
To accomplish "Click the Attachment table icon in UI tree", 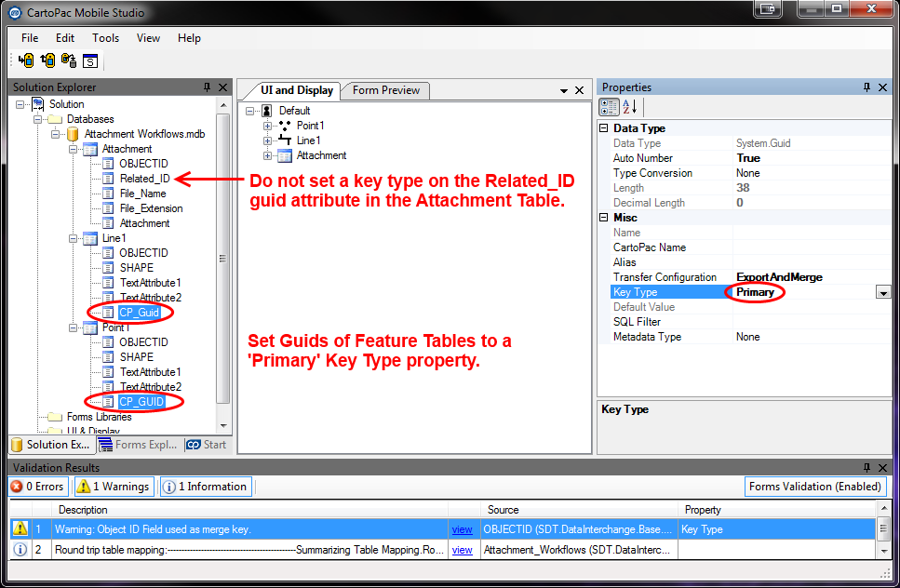I will 285,155.
